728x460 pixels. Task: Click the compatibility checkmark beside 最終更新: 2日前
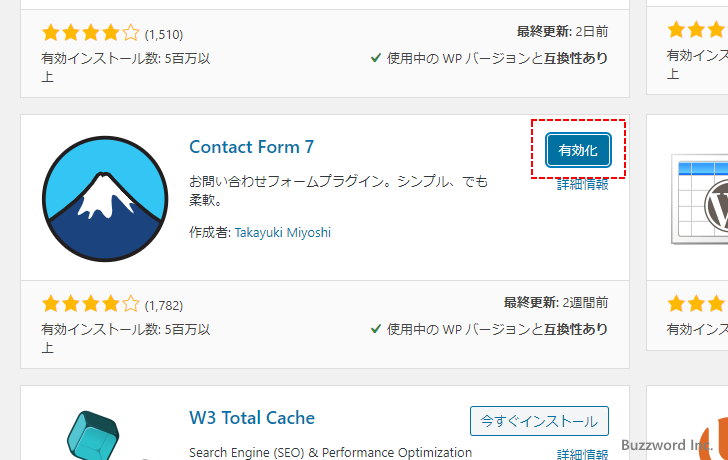[376, 58]
